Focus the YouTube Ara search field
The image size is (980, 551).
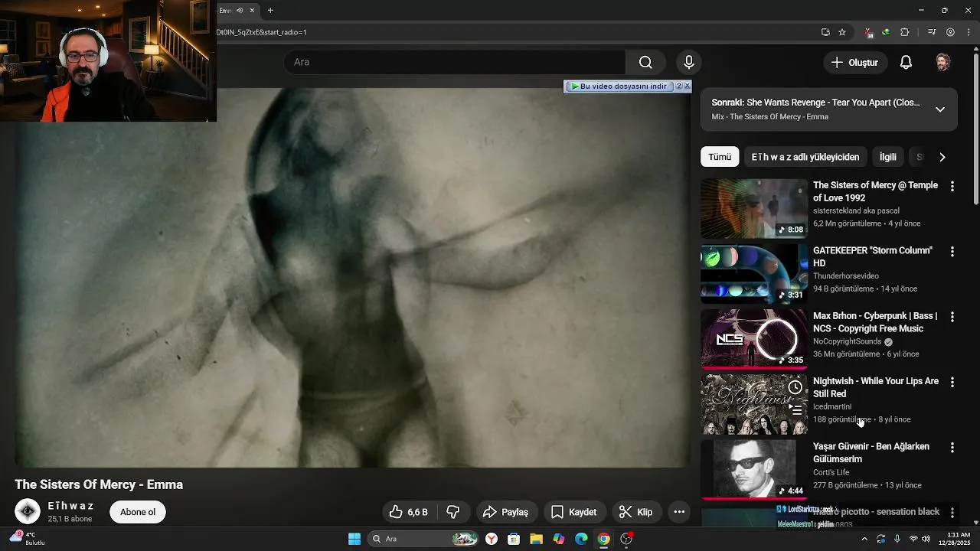click(455, 62)
